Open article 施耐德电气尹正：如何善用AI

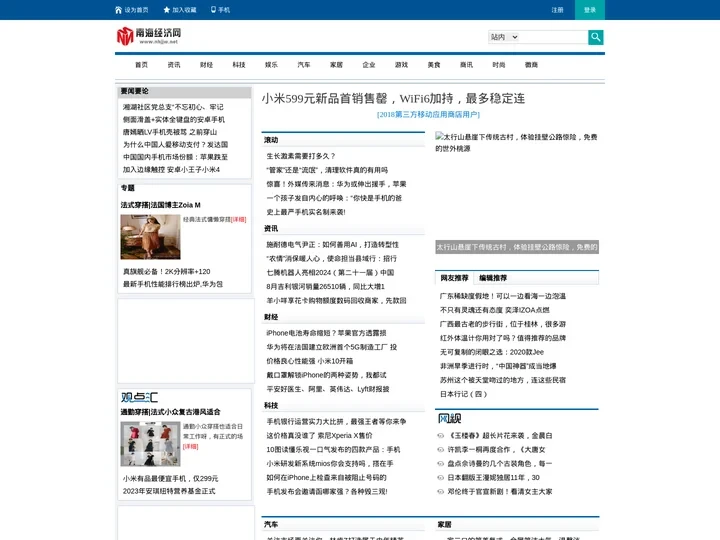click(x=332, y=245)
